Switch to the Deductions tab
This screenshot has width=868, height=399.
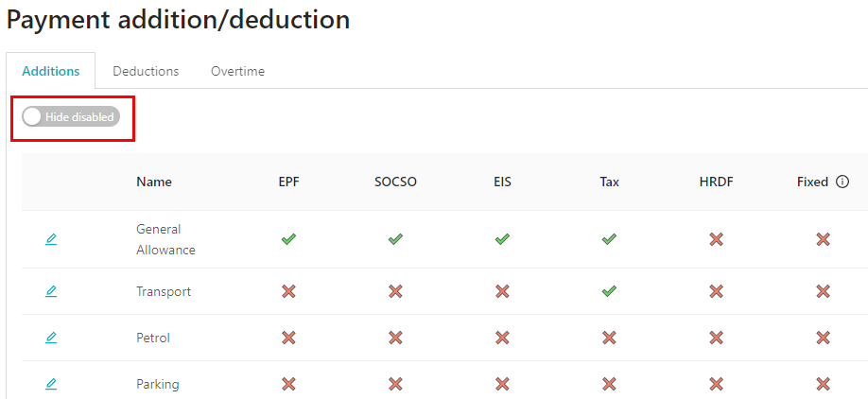click(x=146, y=72)
